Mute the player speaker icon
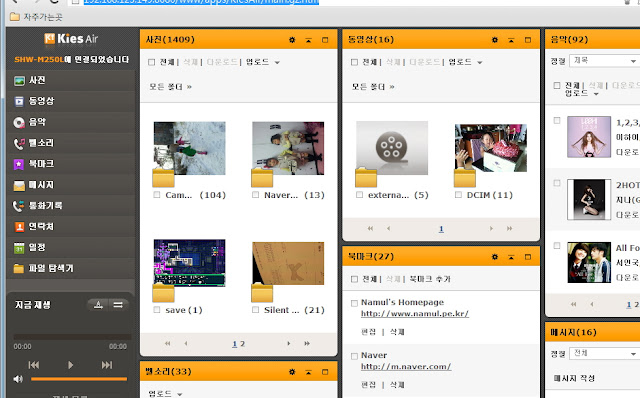Viewport: 640px width, 398px height. coord(18,379)
